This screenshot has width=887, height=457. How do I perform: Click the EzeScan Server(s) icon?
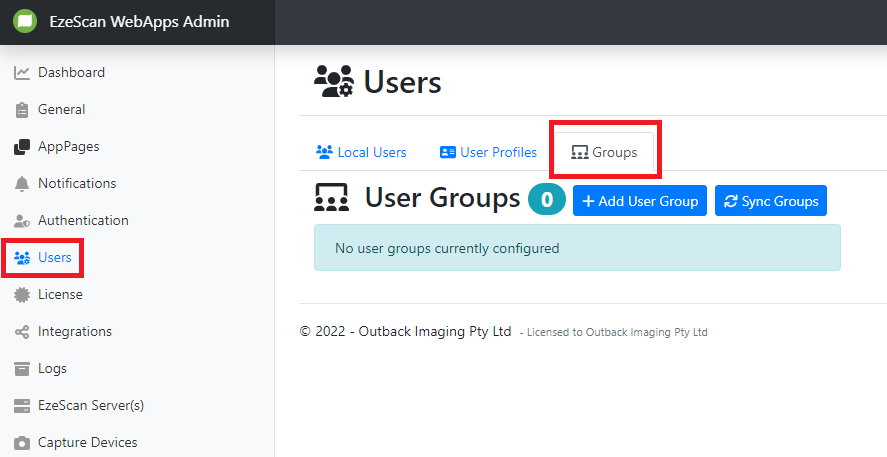[22, 406]
